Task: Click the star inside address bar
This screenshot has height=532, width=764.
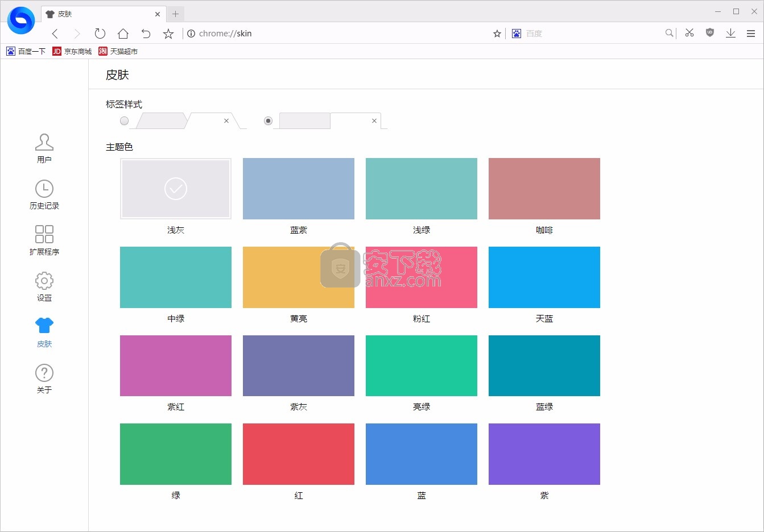Action: coord(497,34)
